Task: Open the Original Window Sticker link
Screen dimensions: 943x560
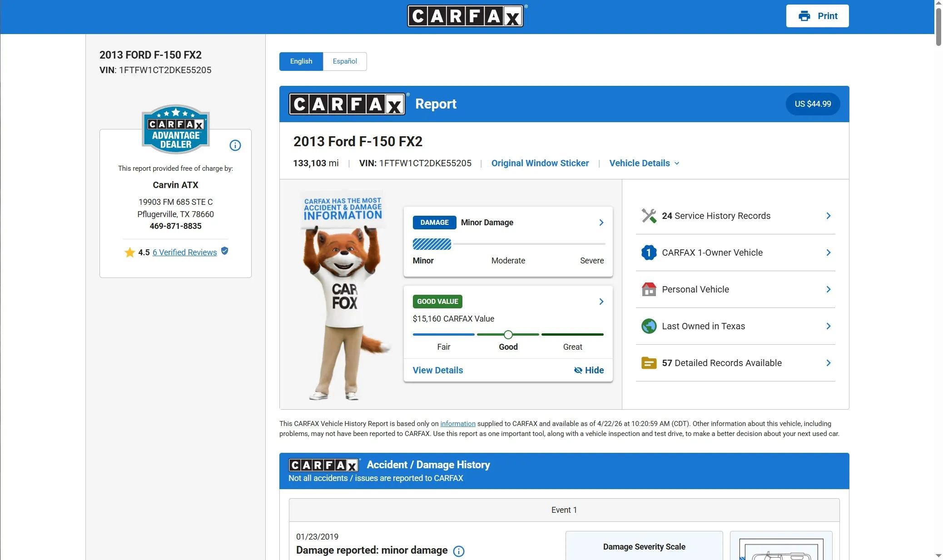Action: click(x=540, y=163)
